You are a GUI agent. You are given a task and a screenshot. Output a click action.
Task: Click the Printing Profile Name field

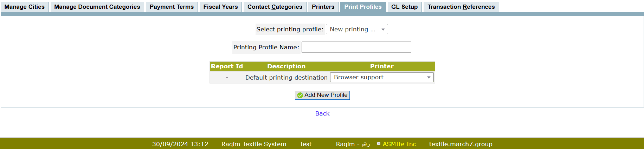(x=356, y=47)
